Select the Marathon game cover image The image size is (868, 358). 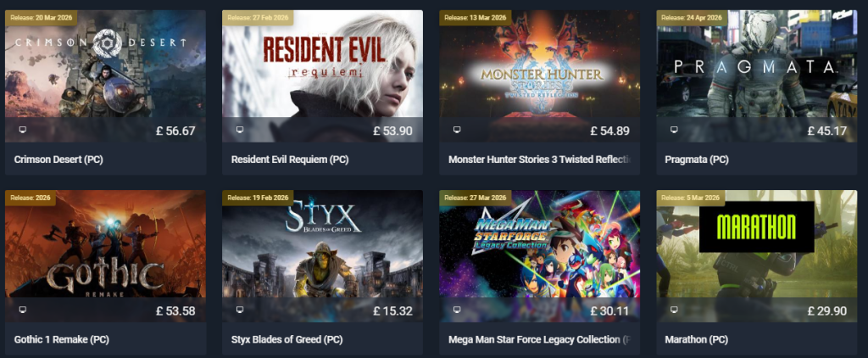click(x=757, y=243)
